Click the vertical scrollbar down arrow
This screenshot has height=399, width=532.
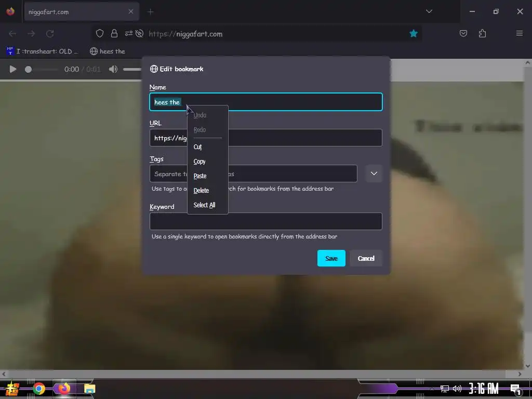click(528, 366)
